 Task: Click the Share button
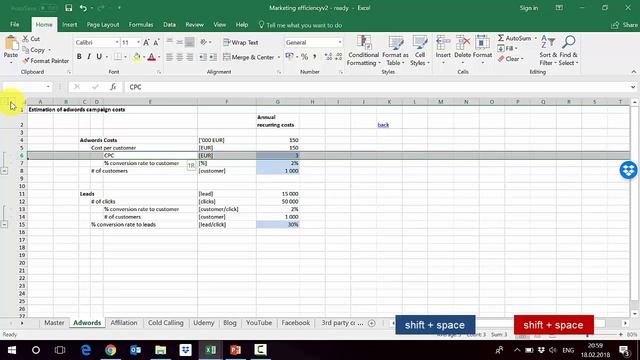click(624, 25)
